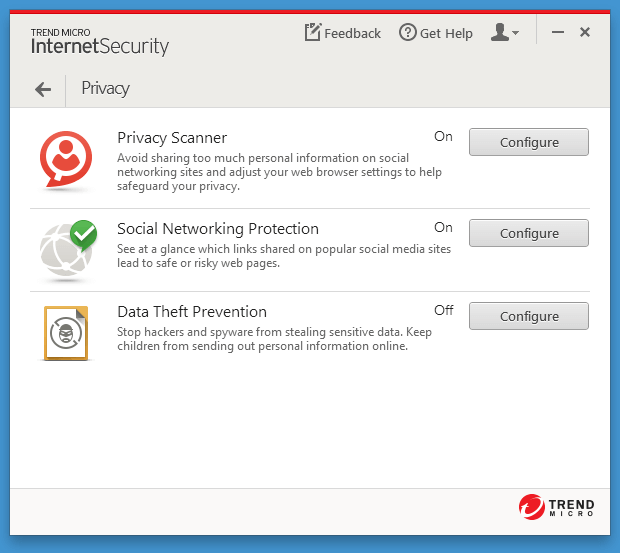Configure Social Networking Protection
The image size is (620, 553).
click(529, 233)
